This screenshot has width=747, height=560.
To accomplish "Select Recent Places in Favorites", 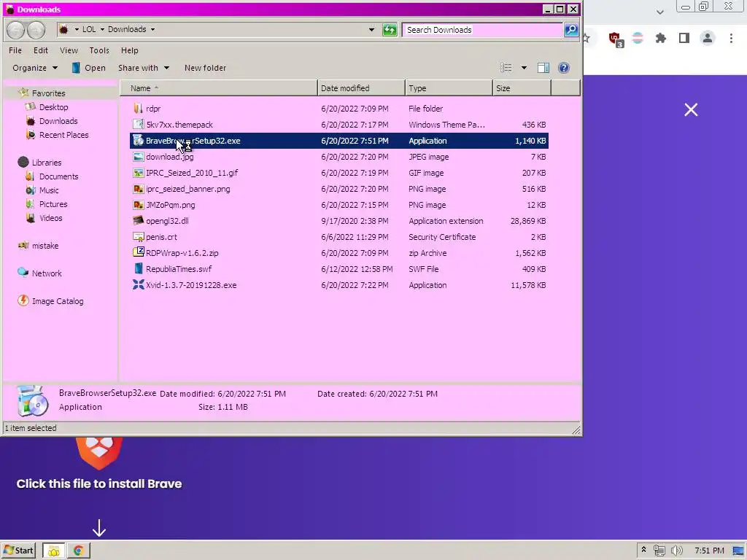I will click(64, 135).
